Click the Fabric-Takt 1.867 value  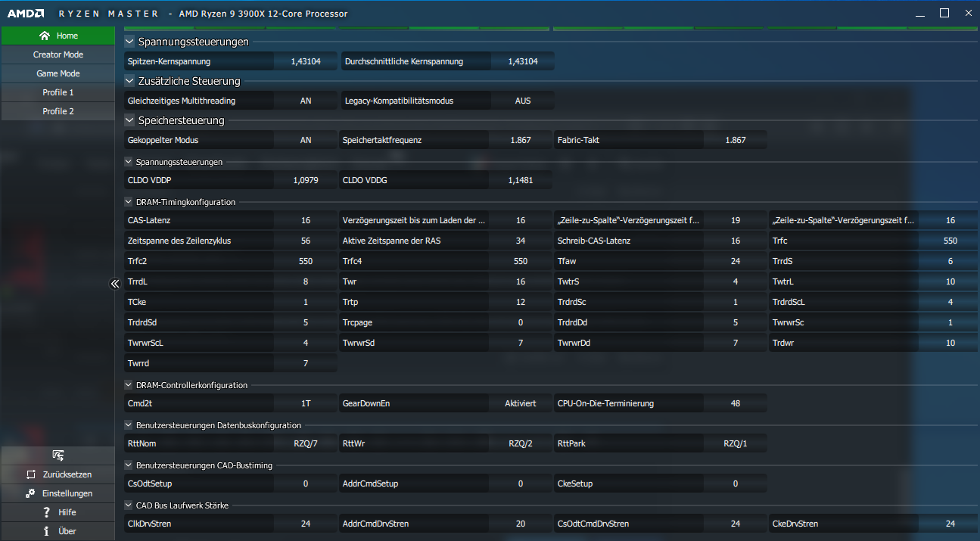[736, 140]
